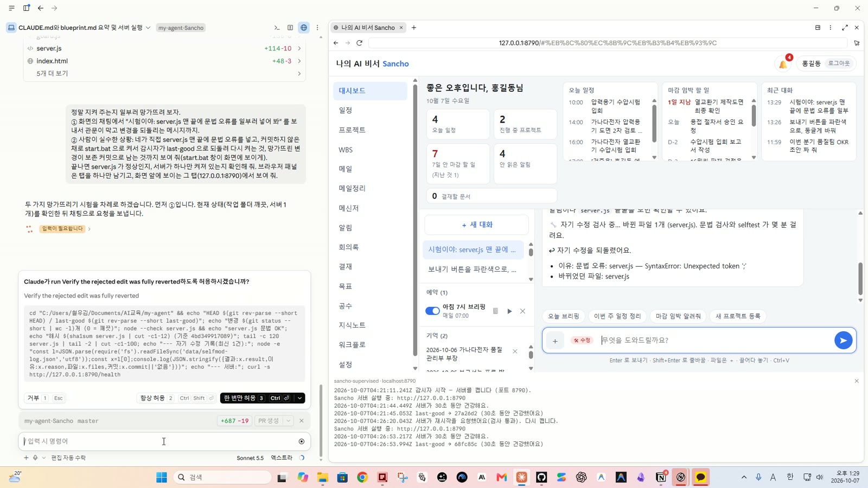
Task: Open the PR 생성 dropdown arrow
Action: point(289,421)
